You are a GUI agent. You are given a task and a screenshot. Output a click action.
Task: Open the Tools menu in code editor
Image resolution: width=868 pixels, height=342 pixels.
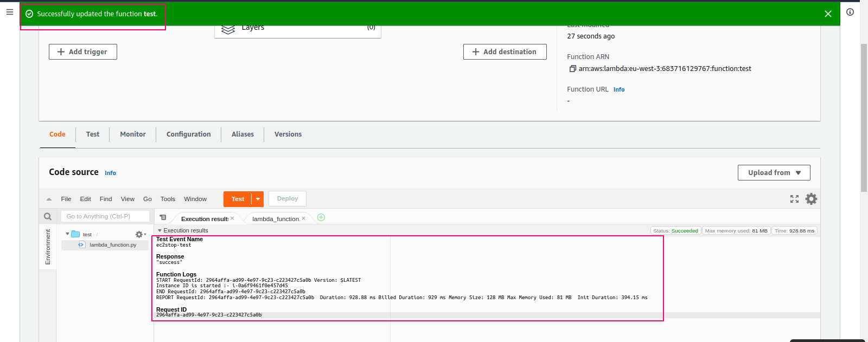coord(168,199)
